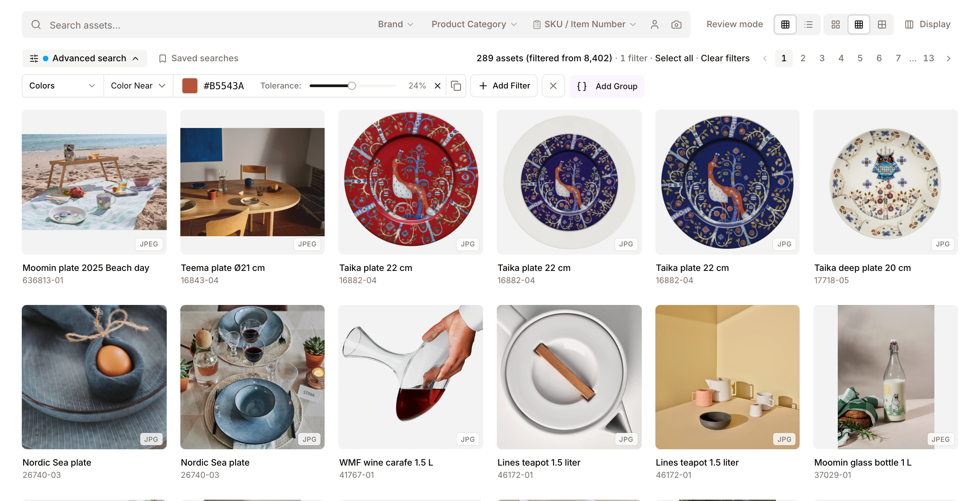This screenshot has width=980, height=501.
Task: Go to page 7
Action: pos(898,58)
